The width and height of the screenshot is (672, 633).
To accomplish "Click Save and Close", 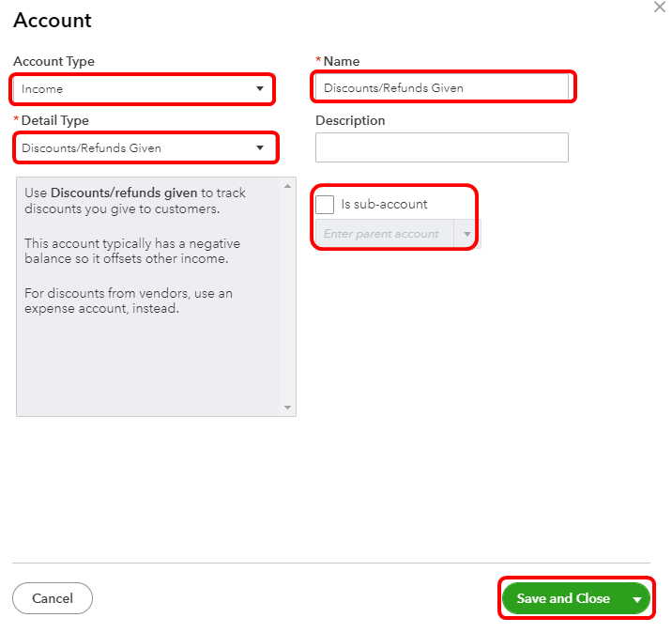I will point(563,598).
